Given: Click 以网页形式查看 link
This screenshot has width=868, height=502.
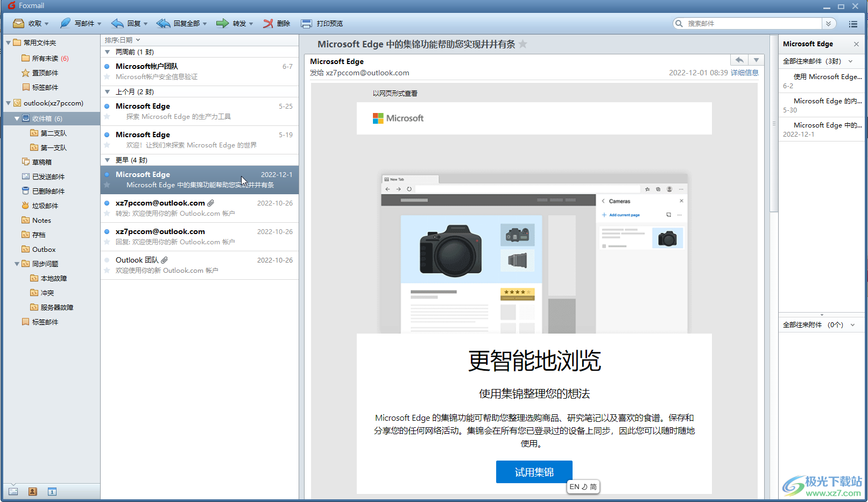Looking at the screenshot, I should [395, 93].
